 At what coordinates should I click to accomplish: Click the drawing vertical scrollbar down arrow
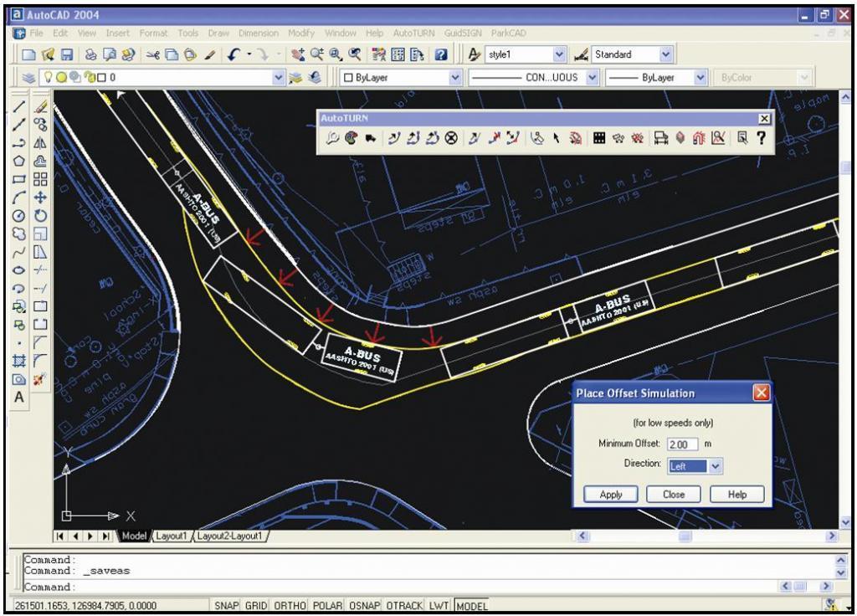[845, 521]
